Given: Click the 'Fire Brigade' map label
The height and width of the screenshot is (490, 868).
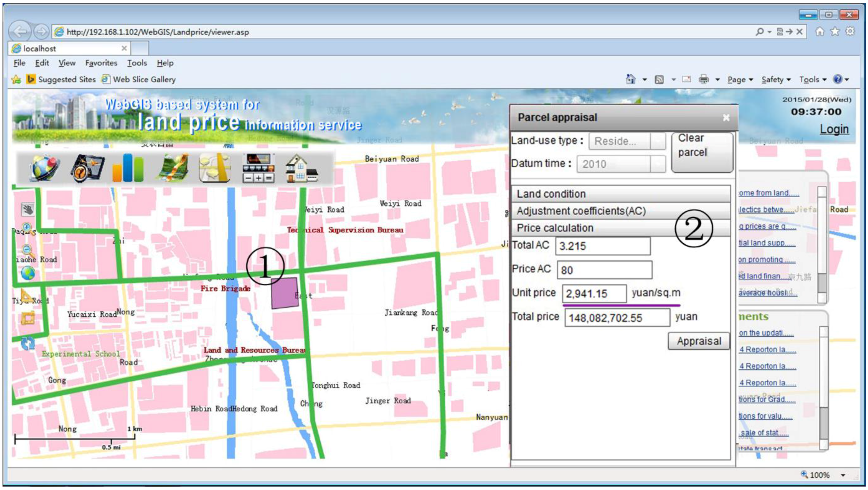Looking at the screenshot, I should 225,289.
